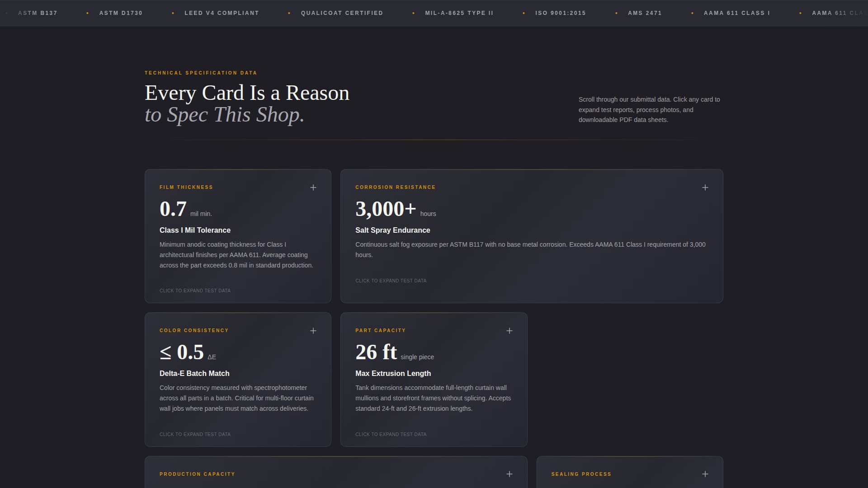This screenshot has width=868, height=488.
Task: Expand test data under Max Extrusion Length
Action: 391,434
